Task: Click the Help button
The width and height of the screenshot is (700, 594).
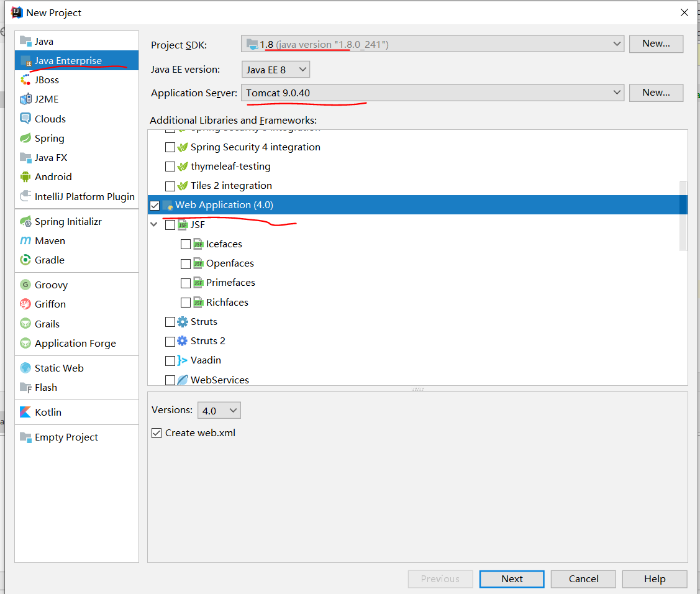Action: (x=655, y=579)
